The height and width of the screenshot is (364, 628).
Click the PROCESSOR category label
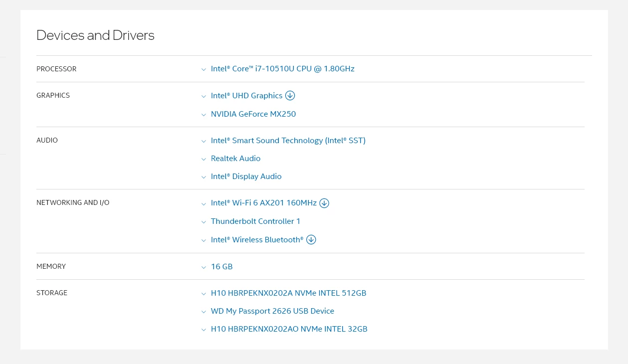pyautogui.click(x=56, y=69)
